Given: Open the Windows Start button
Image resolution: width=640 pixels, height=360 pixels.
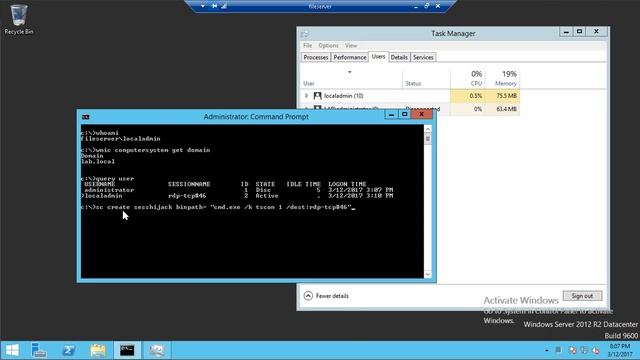Looking at the screenshot, I should (12, 350).
